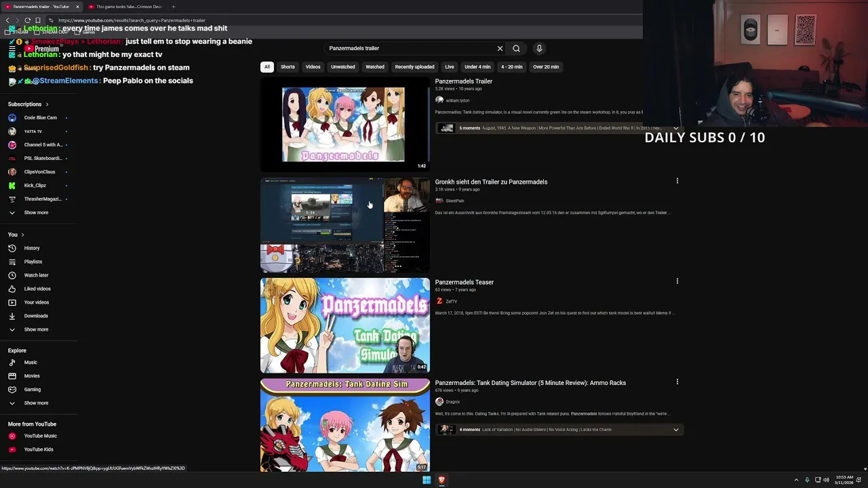Image resolution: width=868 pixels, height=488 pixels.
Task: Click the magnifying glass search button
Action: [516, 49]
